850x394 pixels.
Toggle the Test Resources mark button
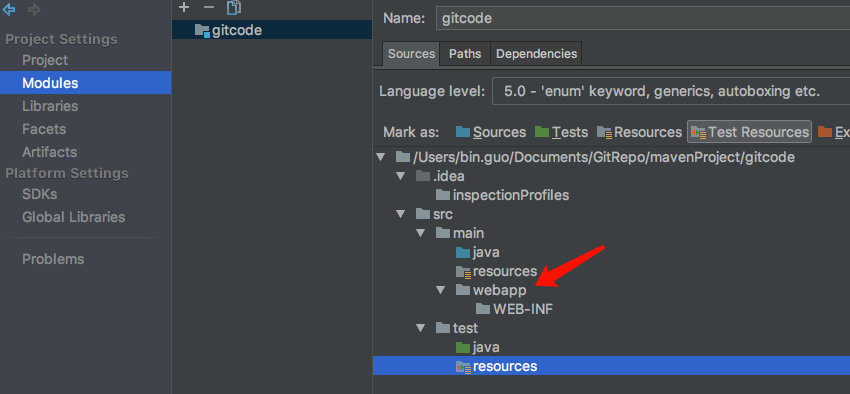(749, 132)
